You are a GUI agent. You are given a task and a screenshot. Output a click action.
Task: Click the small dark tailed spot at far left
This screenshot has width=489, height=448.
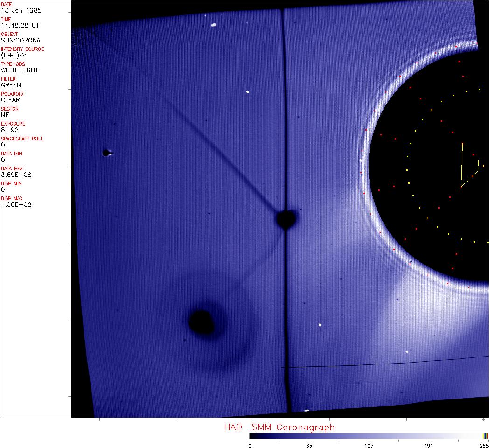pyautogui.click(x=106, y=153)
